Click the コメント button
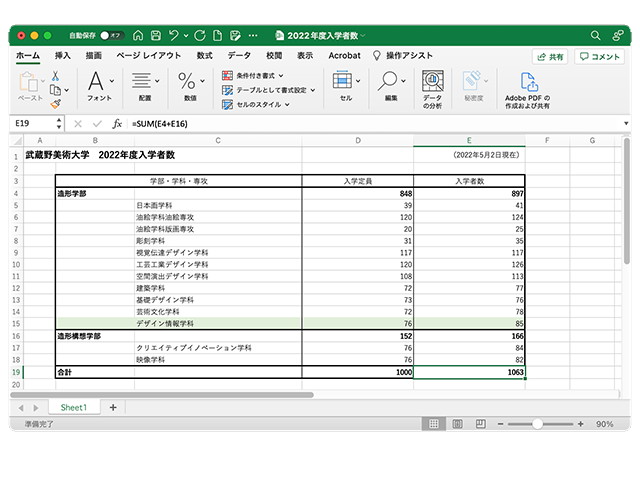The image size is (640, 480). pyautogui.click(x=600, y=57)
